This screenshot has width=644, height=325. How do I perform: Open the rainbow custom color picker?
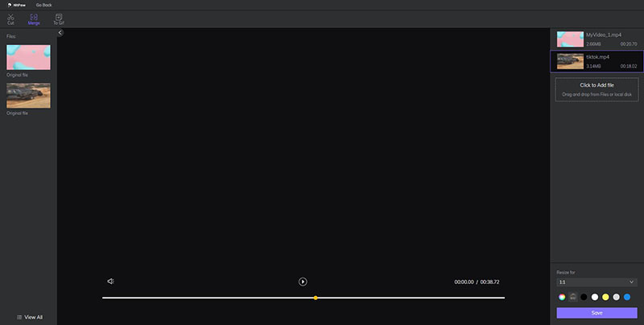tap(562, 297)
